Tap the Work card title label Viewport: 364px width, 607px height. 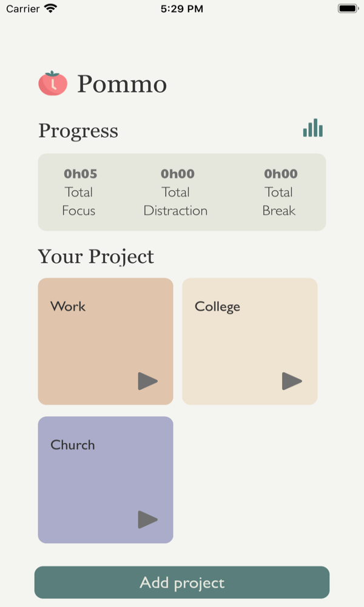(x=68, y=306)
